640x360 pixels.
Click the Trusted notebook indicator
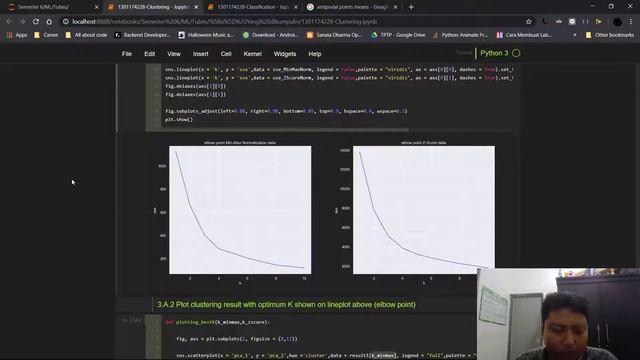coord(464,53)
